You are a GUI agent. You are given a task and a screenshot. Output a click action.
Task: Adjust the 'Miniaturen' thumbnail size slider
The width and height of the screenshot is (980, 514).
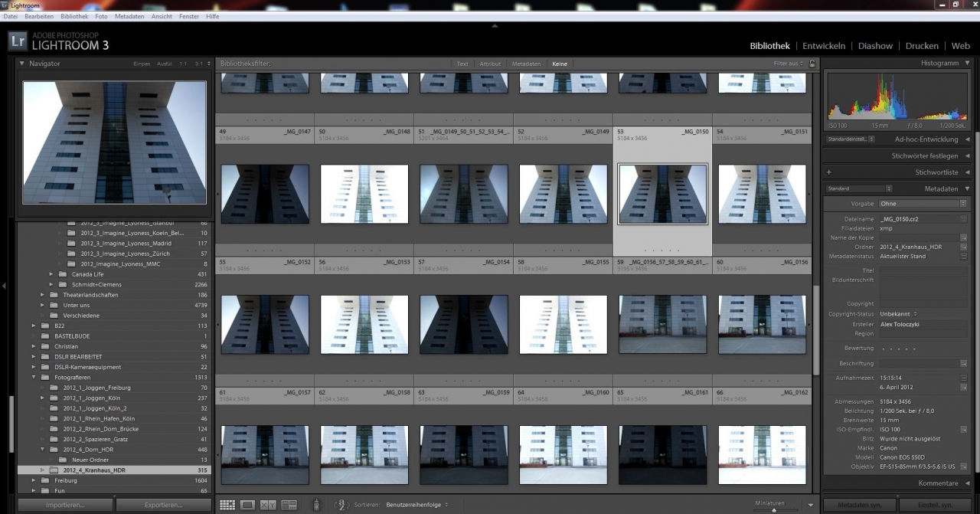coord(773,509)
